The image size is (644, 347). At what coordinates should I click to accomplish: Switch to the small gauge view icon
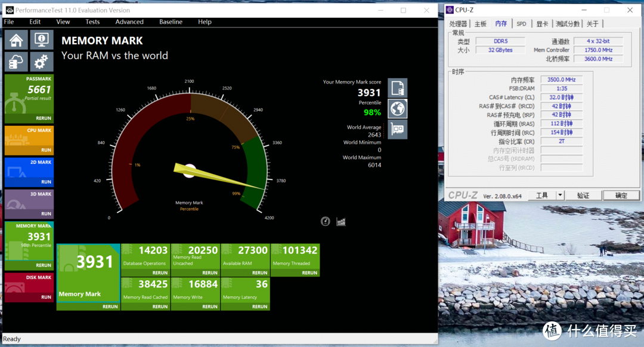[x=325, y=221]
